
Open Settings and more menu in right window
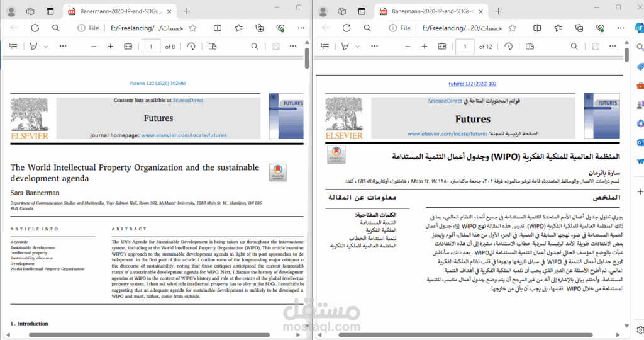(x=621, y=28)
